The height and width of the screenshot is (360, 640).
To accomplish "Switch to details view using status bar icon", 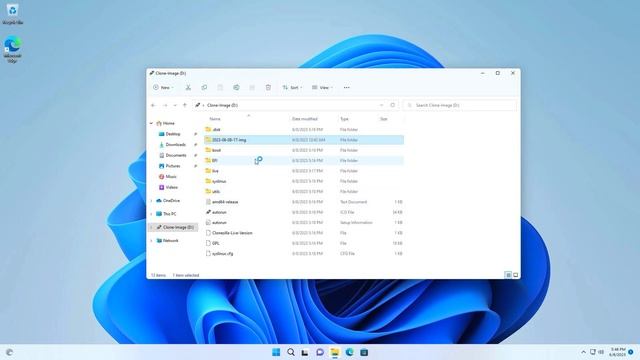I will coord(508,275).
